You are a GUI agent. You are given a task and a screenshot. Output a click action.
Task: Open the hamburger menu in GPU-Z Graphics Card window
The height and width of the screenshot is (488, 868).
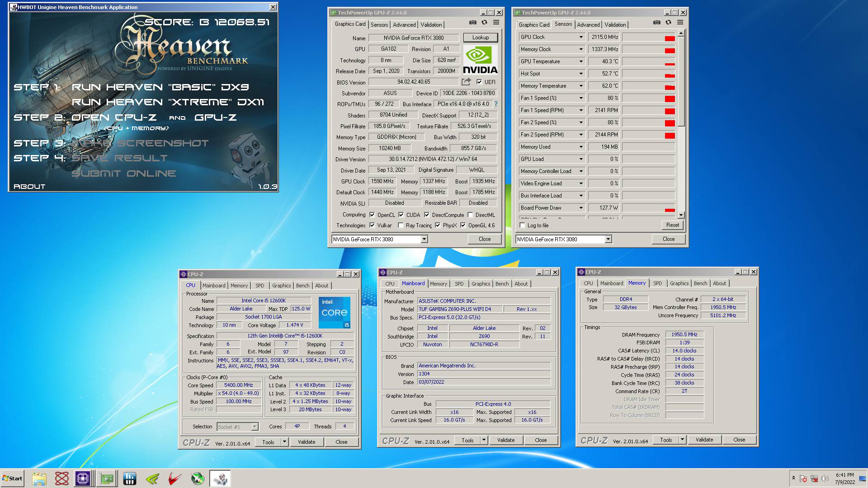(x=496, y=23)
